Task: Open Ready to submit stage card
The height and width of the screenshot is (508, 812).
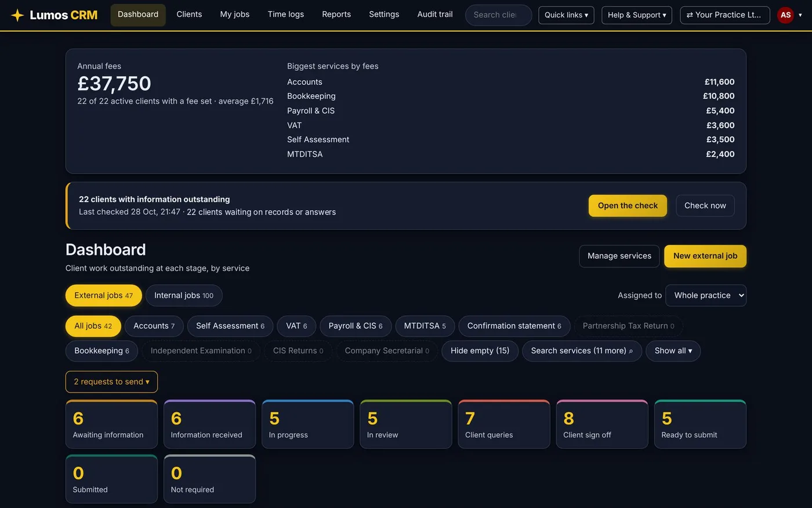Action: tap(700, 424)
